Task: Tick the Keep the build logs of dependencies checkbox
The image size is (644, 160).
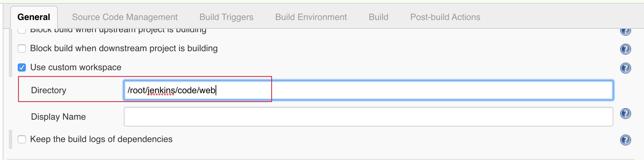Action: click(22, 139)
